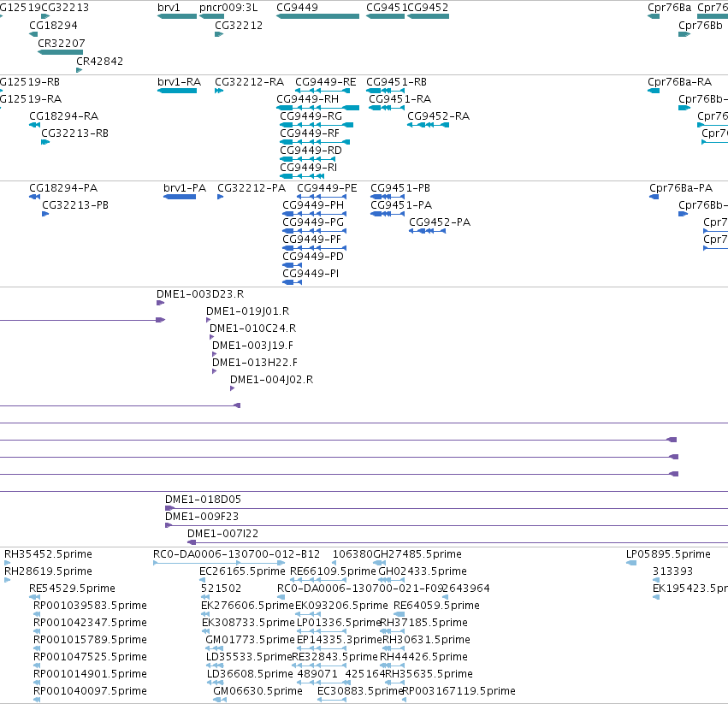The width and height of the screenshot is (728, 704).
Task: Select BAC clone DME1-018D05
Action: tap(203, 500)
